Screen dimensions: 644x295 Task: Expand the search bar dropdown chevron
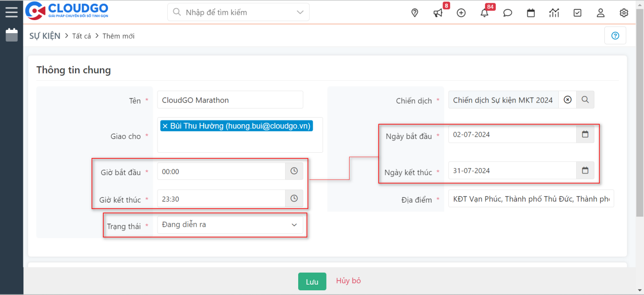tap(300, 12)
